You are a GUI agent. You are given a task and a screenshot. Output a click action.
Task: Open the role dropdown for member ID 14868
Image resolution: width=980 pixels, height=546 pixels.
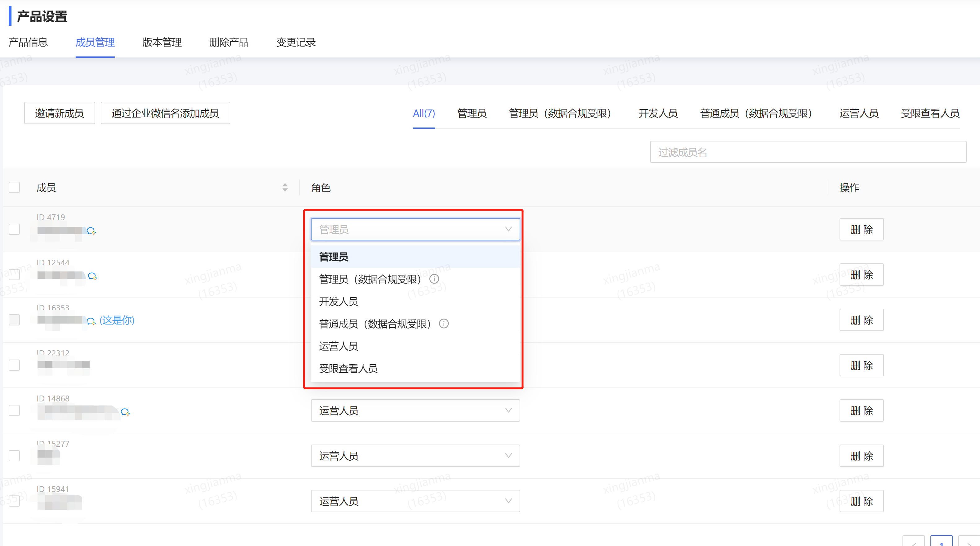point(415,410)
